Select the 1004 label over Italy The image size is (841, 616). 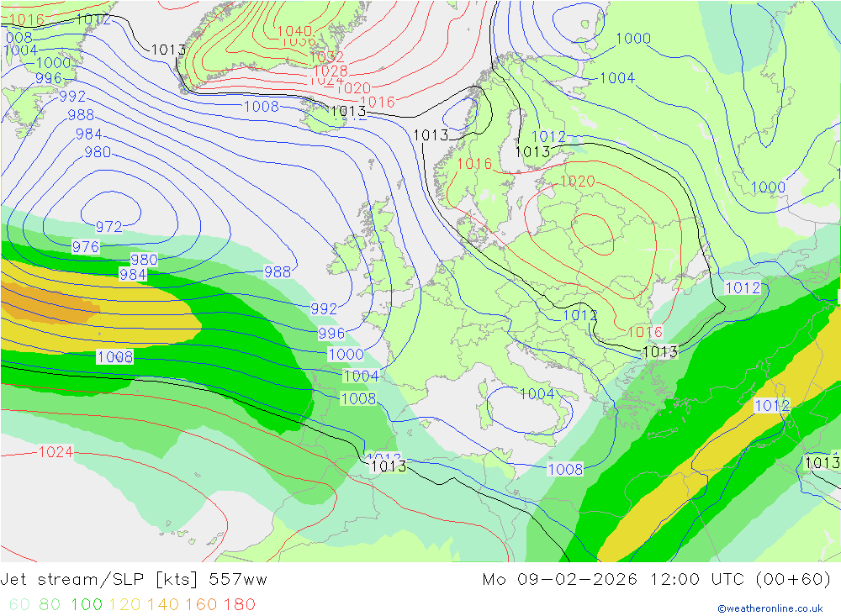coord(537,394)
